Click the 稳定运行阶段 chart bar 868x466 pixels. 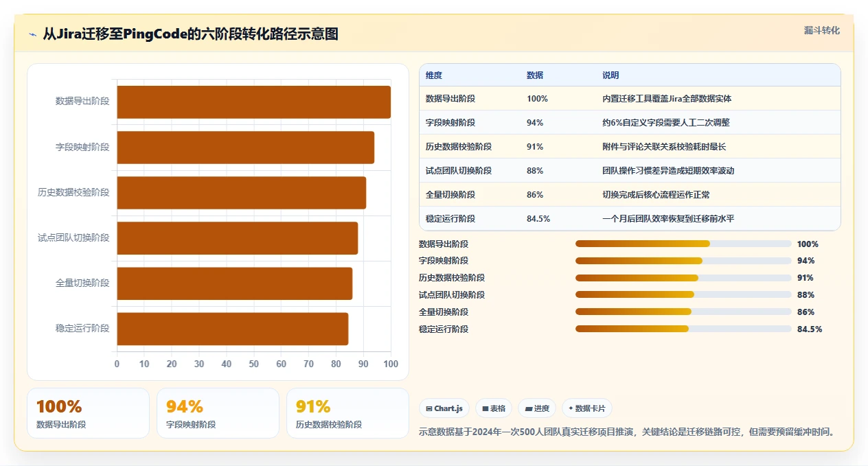pyautogui.click(x=232, y=329)
